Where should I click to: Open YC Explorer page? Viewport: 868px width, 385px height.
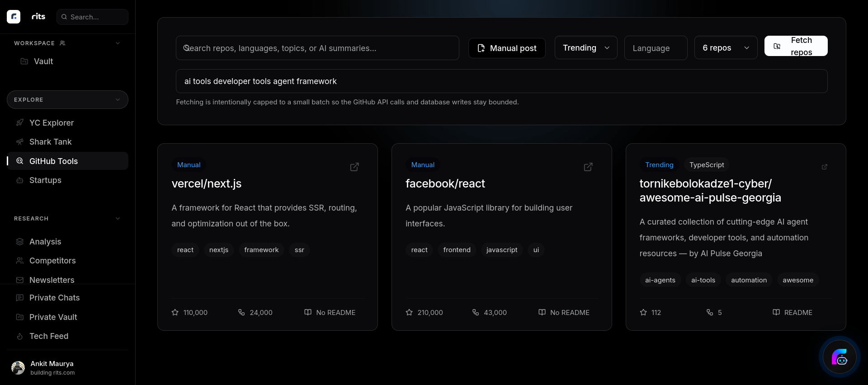[x=68, y=123]
